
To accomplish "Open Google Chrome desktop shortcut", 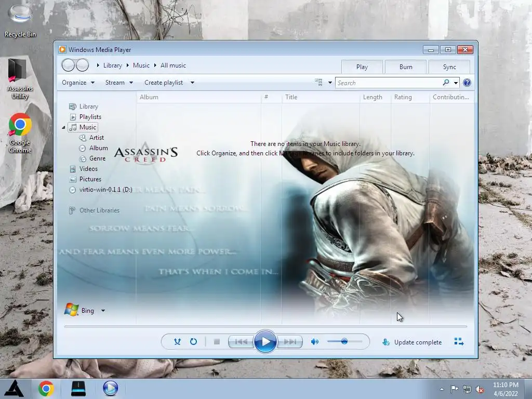I will tap(20, 133).
